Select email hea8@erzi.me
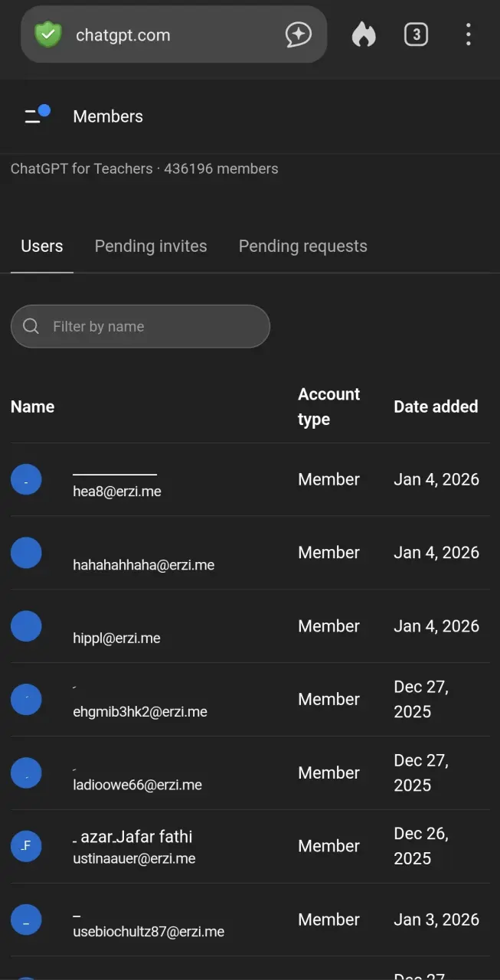This screenshot has height=980, width=500. click(117, 492)
